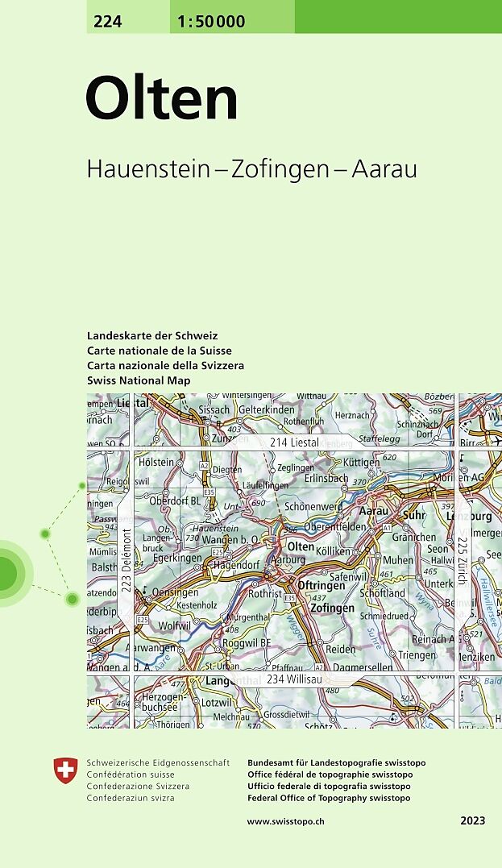Image resolution: width=502 pixels, height=868 pixels.
Task: Open the www.swisstopo.ch website link
Action: pyautogui.click(x=285, y=821)
